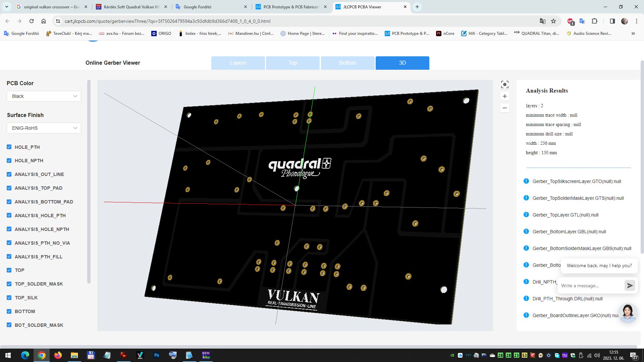The image size is (644, 362).
Task: Open the PCB Color dropdown
Action: coord(44,96)
